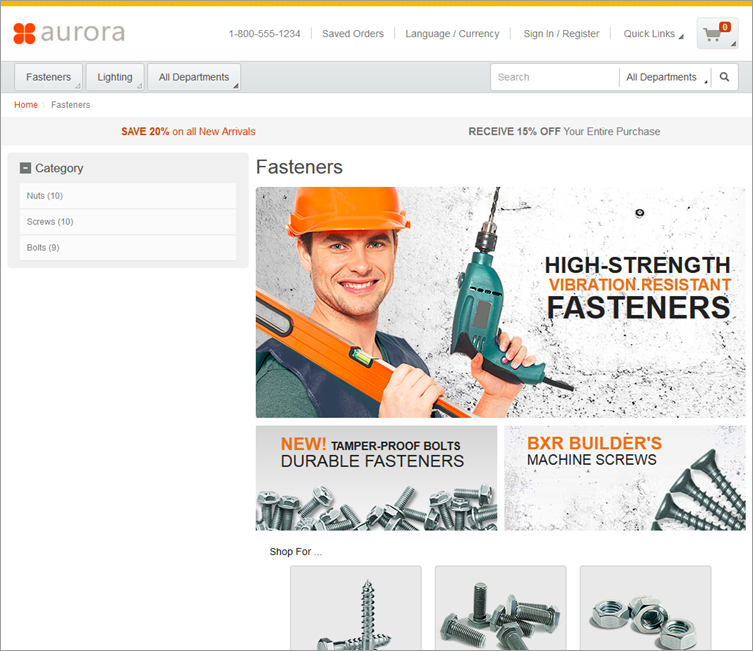This screenshot has height=651, width=753.
Task: Expand Quick Links menu
Action: (653, 34)
